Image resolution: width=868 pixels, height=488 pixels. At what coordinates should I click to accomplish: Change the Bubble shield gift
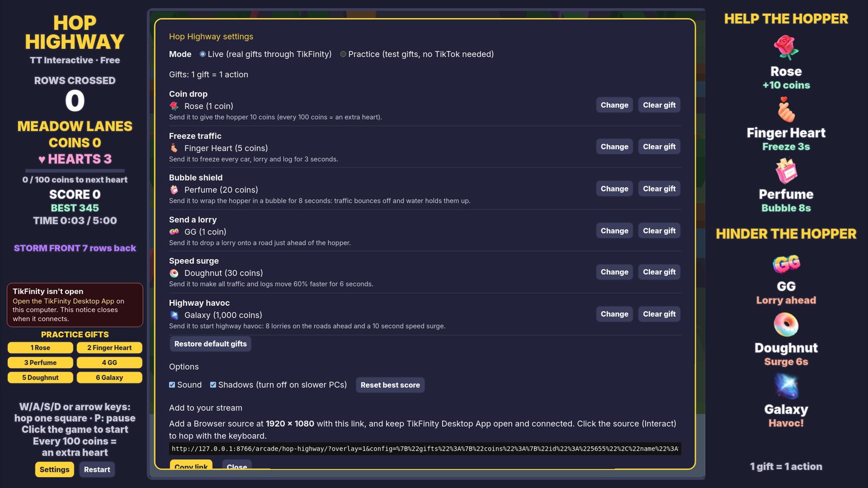point(614,189)
